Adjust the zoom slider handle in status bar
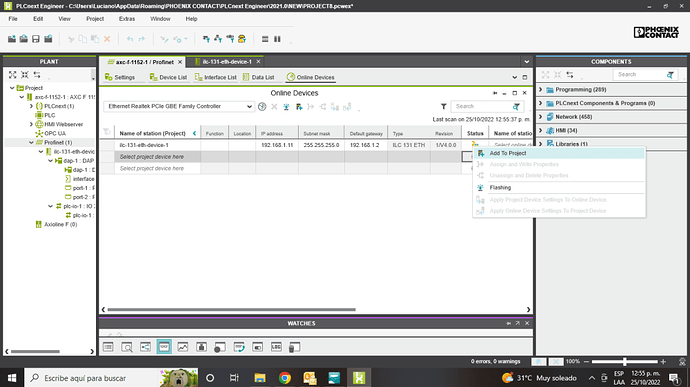This screenshot has width=690, height=387. pyautogui.click(x=624, y=362)
